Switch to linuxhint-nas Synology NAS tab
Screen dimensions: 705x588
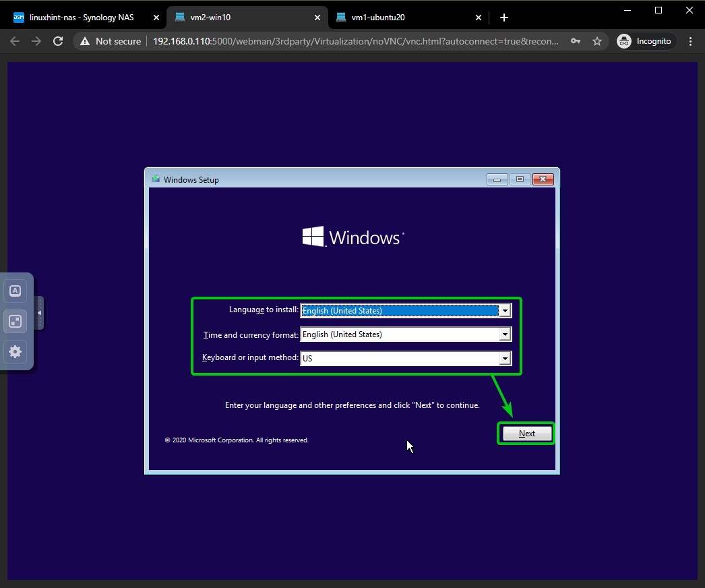click(81, 18)
